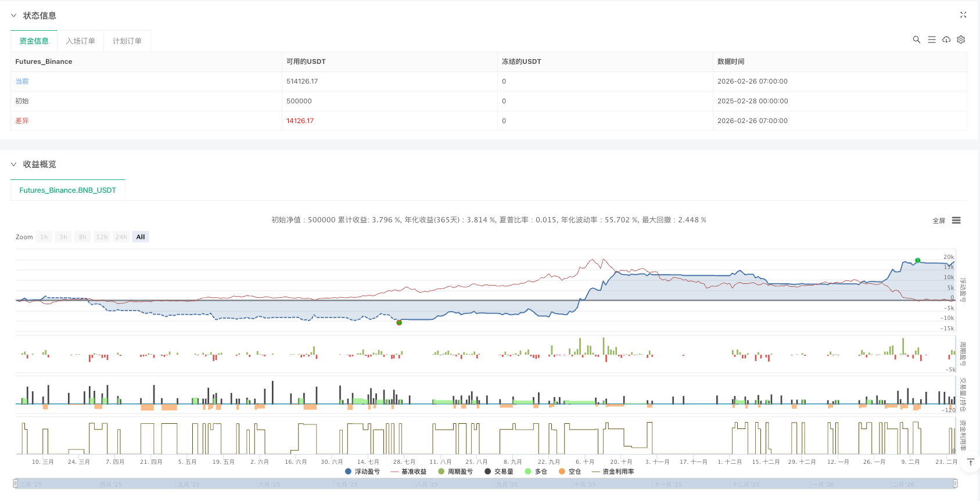Click the scroll-to-top arrow button

[971, 462]
